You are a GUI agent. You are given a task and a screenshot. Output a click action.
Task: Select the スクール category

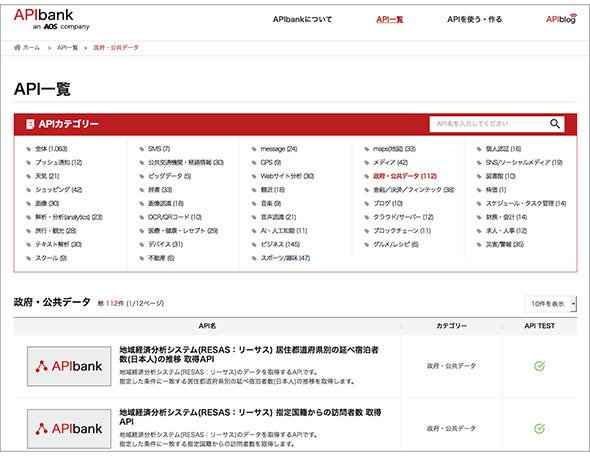51,258
